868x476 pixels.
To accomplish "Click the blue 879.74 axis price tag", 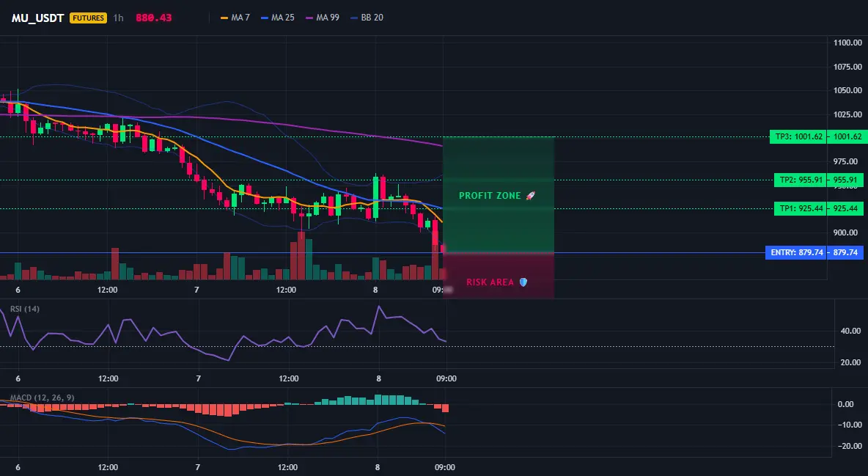I will coord(845,253).
